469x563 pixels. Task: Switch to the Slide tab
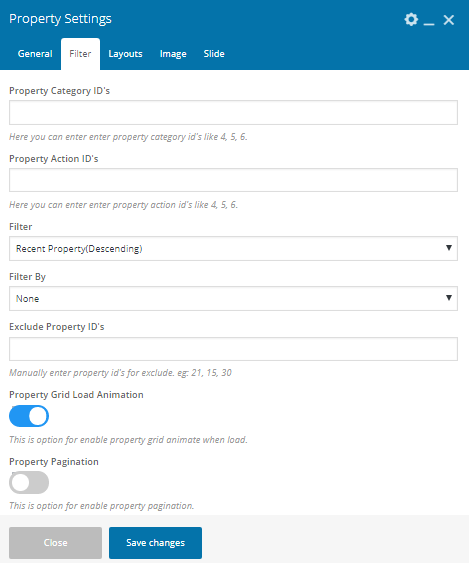point(214,54)
